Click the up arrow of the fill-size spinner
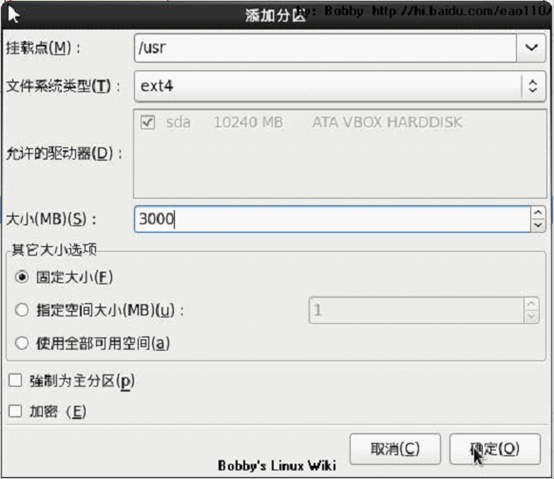This screenshot has width=554, height=479. click(531, 304)
